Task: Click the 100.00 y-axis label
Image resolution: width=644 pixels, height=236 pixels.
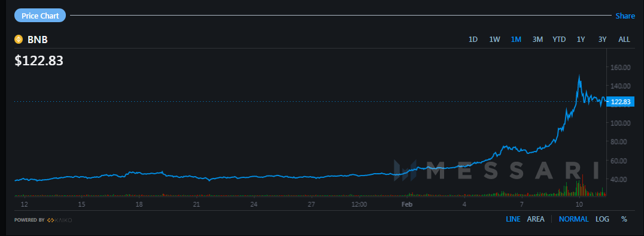Action: coord(621,123)
